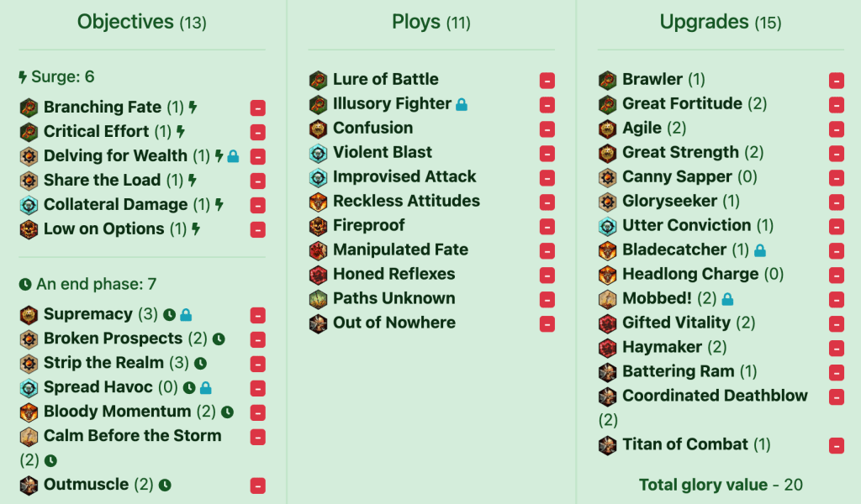Click the lock icon beside Spread Havoc

(x=205, y=387)
